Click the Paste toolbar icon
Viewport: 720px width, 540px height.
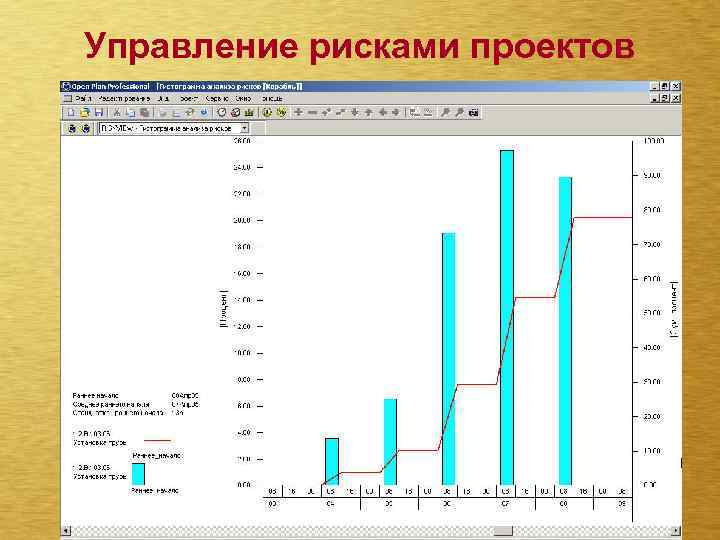(145, 112)
